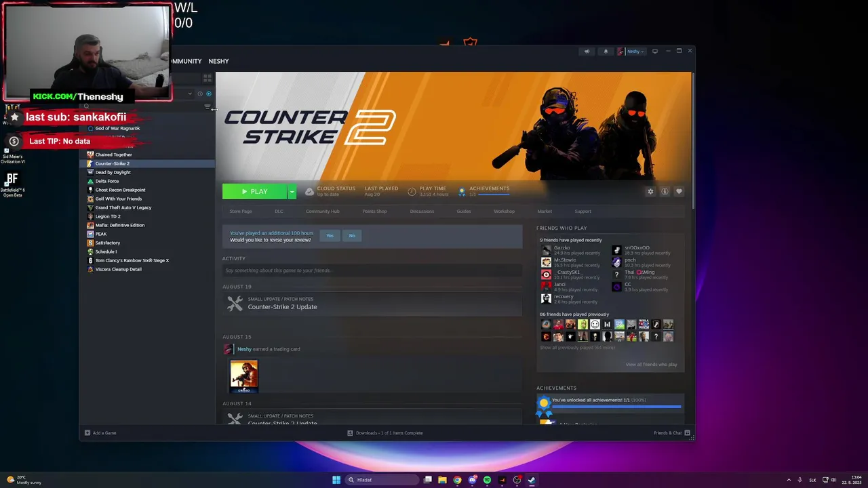868x488 pixels.
Task: Launch Counter-Strike 2 with PLAY button
Action: (255, 192)
